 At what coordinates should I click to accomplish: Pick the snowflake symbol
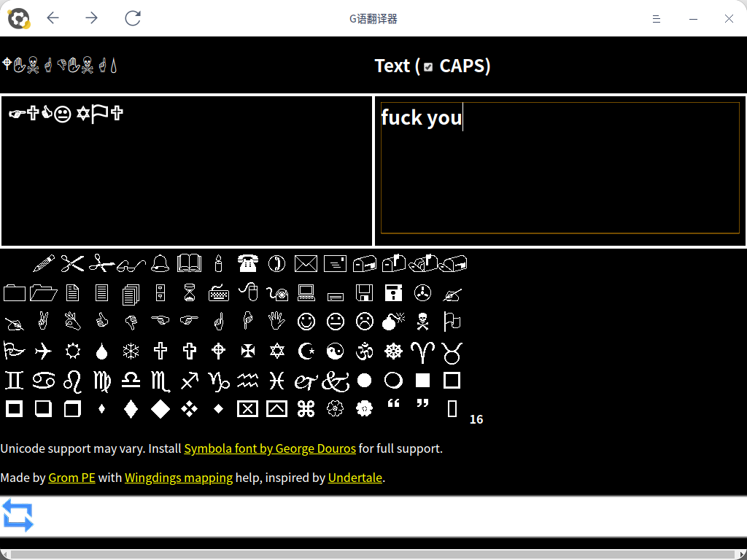click(131, 351)
